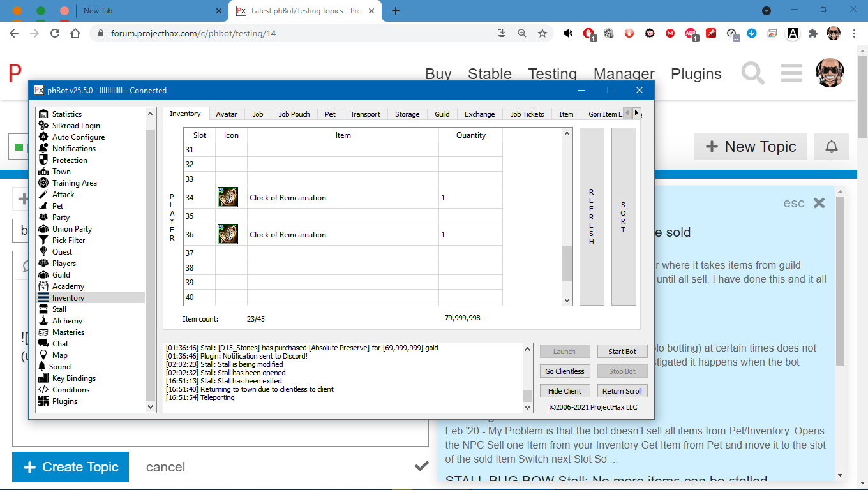Click the Start Bot button
Image resolution: width=868 pixels, height=490 pixels.
tap(622, 352)
